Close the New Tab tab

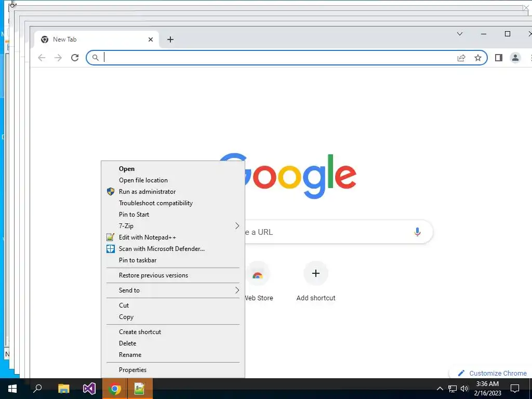(x=151, y=39)
